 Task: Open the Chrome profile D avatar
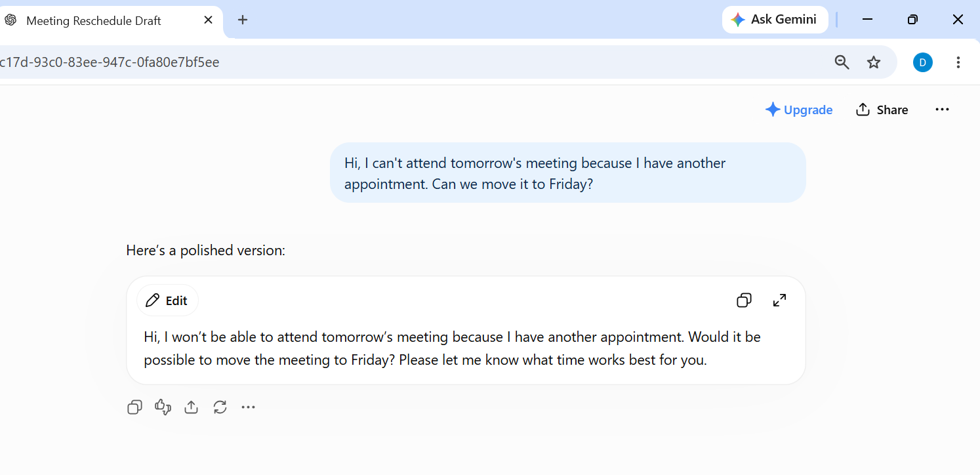pyautogui.click(x=922, y=62)
